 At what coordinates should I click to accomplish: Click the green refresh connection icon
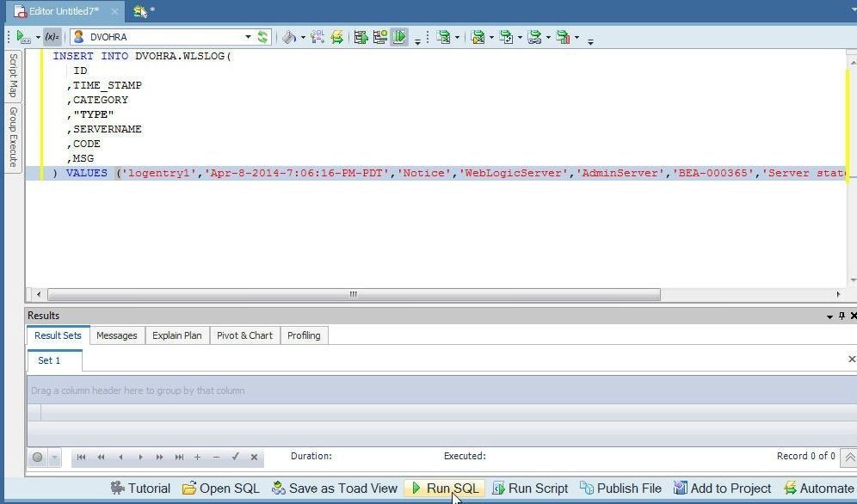click(x=263, y=37)
